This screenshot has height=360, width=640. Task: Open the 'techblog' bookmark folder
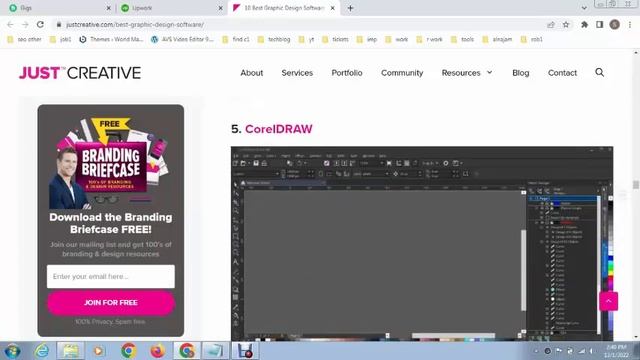click(x=274, y=39)
